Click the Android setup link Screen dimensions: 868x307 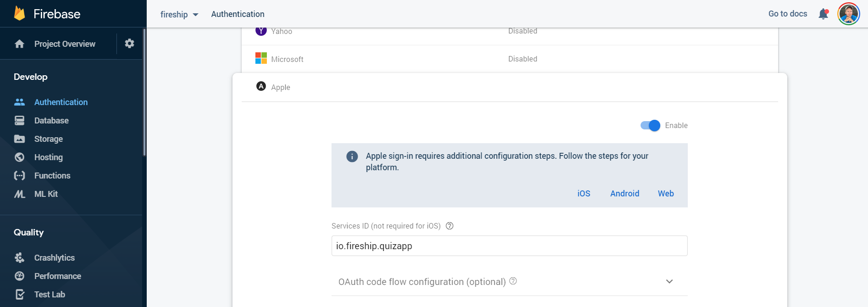point(624,194)
